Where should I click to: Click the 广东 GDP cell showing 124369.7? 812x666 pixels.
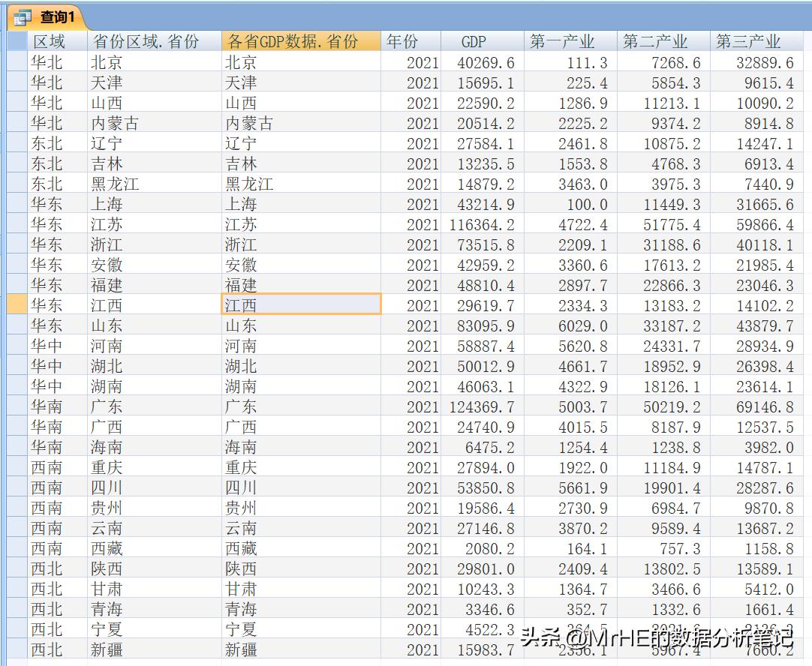point(478,405)
